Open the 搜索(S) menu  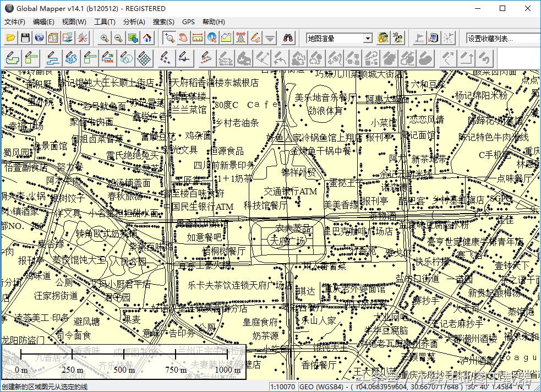tap(163, 21)
